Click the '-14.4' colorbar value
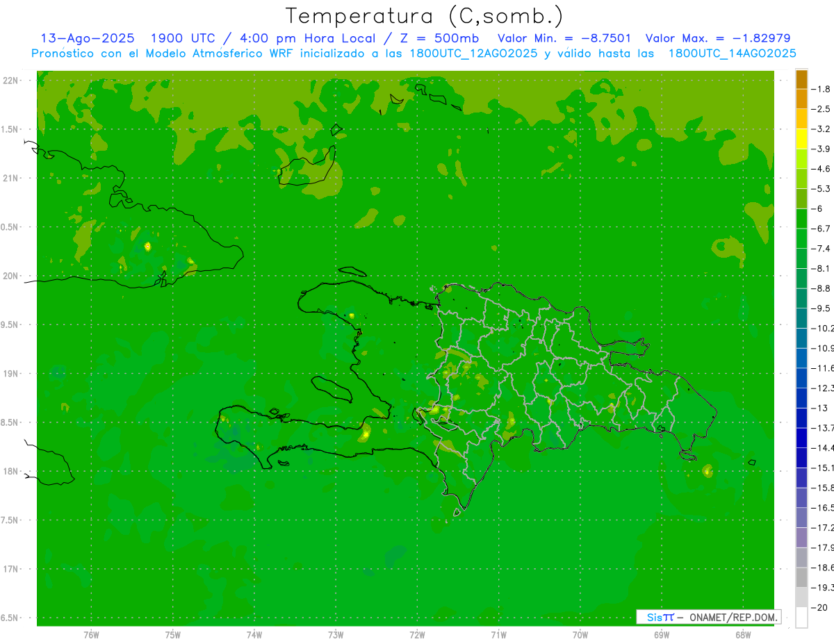 [822, 448]
